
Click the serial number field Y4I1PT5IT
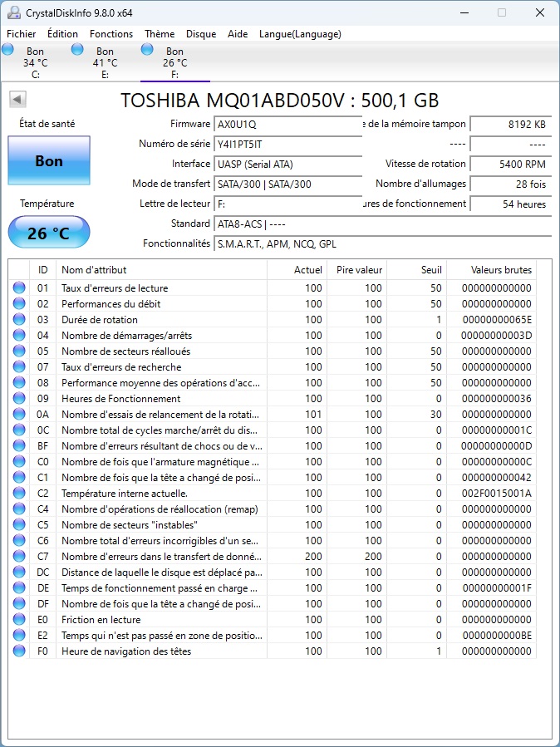click(x=287, y=144)
